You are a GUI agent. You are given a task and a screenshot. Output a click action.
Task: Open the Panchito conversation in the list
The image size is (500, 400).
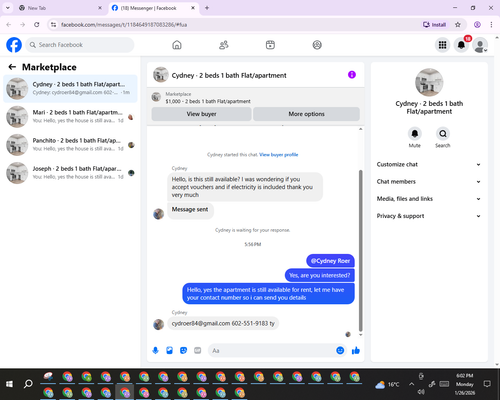(x=70, y=145)
